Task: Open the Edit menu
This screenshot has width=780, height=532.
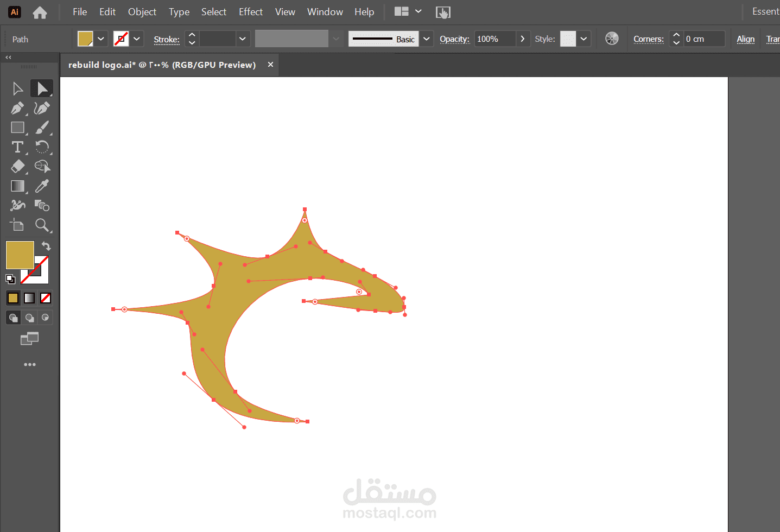Action: pyautogui.click(x=107, y=12)
